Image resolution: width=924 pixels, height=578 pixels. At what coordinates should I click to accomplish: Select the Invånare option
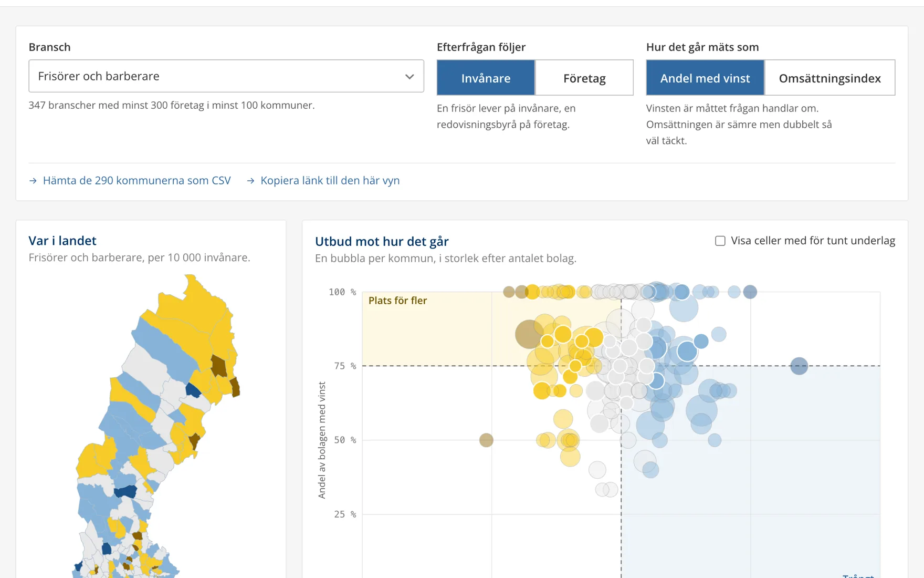[486, 78]
